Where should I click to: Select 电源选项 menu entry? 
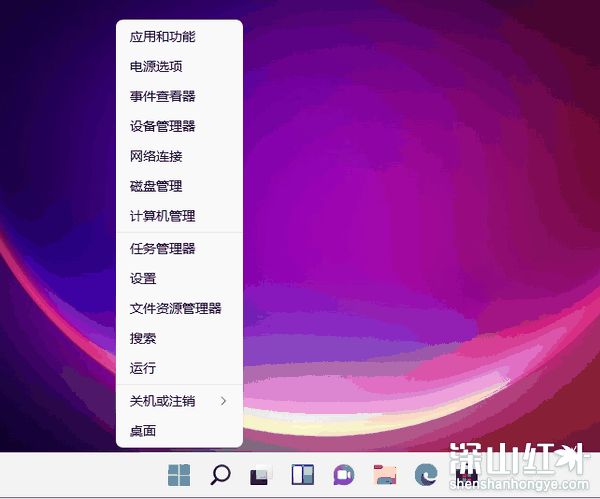click(x=179, y=67)
